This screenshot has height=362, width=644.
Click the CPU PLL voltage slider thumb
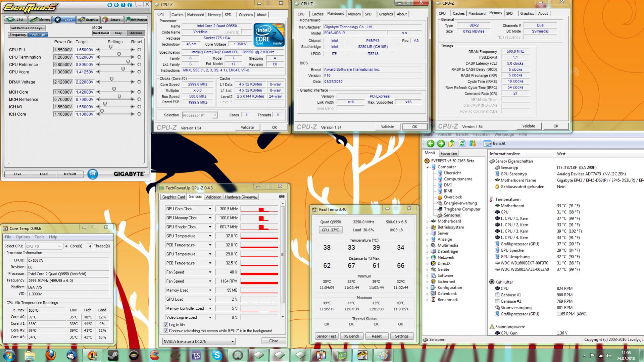(111, 47)
